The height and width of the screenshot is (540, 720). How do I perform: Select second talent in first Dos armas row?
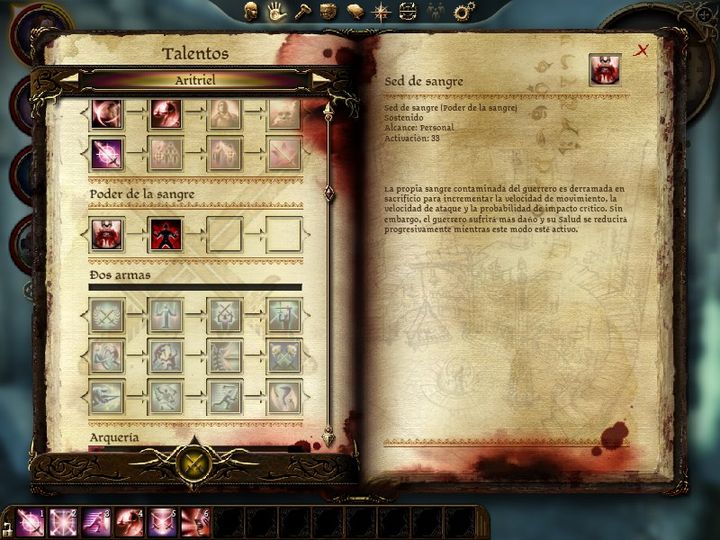coord(166,315)
